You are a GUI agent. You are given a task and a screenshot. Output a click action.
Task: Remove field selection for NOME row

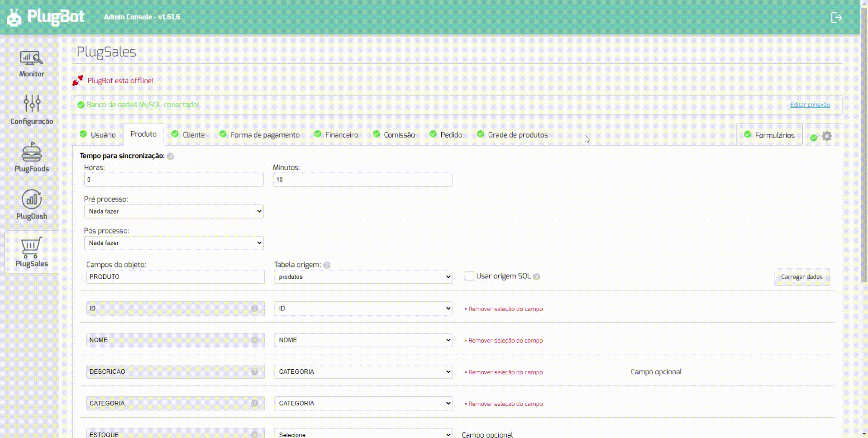504,341
